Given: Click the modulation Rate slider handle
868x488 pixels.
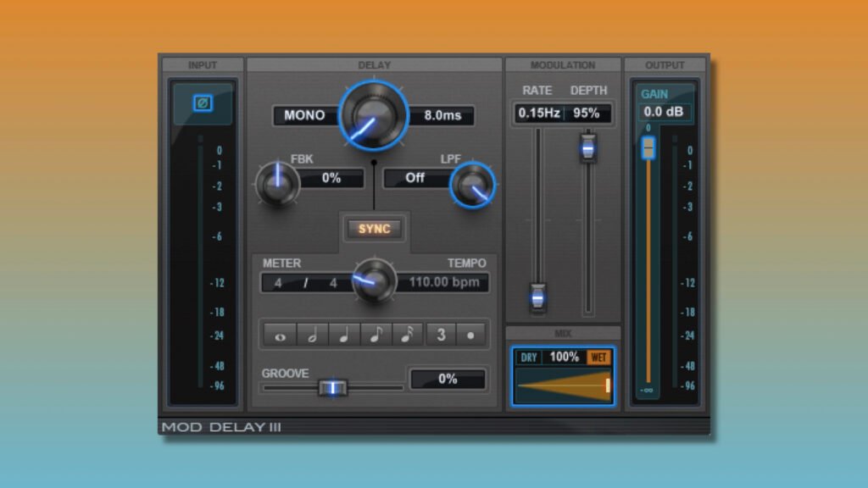Looking at the screenshot, I should click(537, 298).
